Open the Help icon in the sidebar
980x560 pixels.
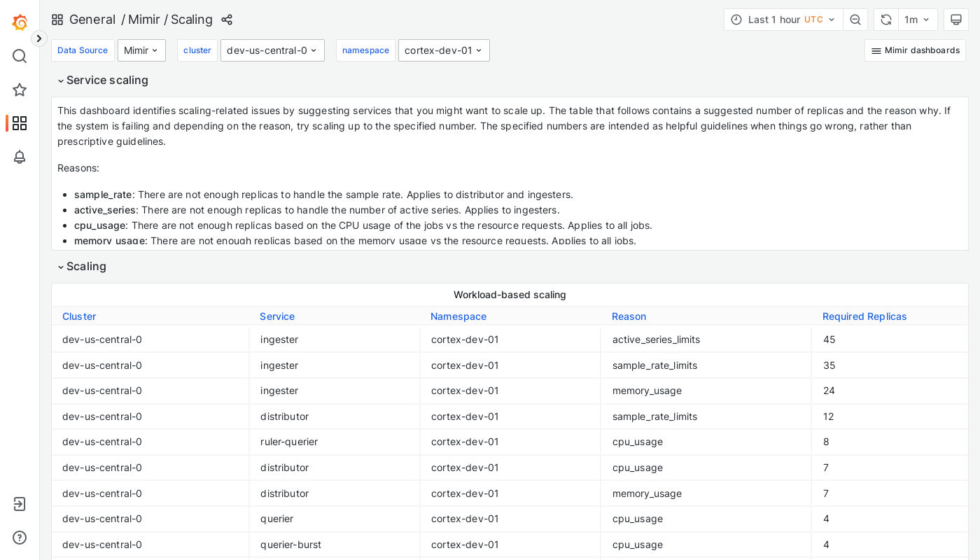(19, 537)
